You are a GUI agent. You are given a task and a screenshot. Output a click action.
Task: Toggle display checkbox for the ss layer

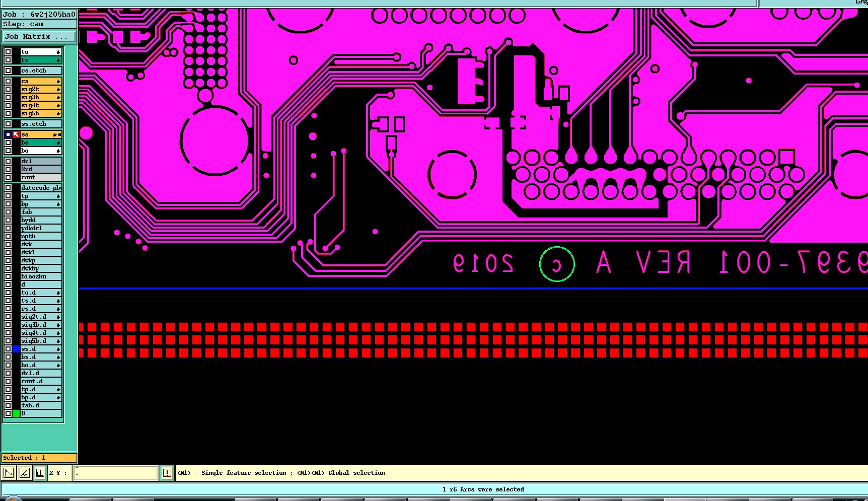[x=8, y=134]
